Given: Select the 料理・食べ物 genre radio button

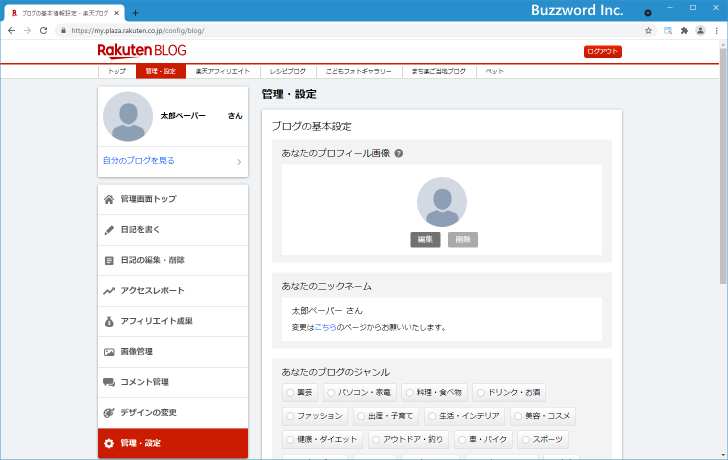Looking at the screenshot, I should 410,393.
